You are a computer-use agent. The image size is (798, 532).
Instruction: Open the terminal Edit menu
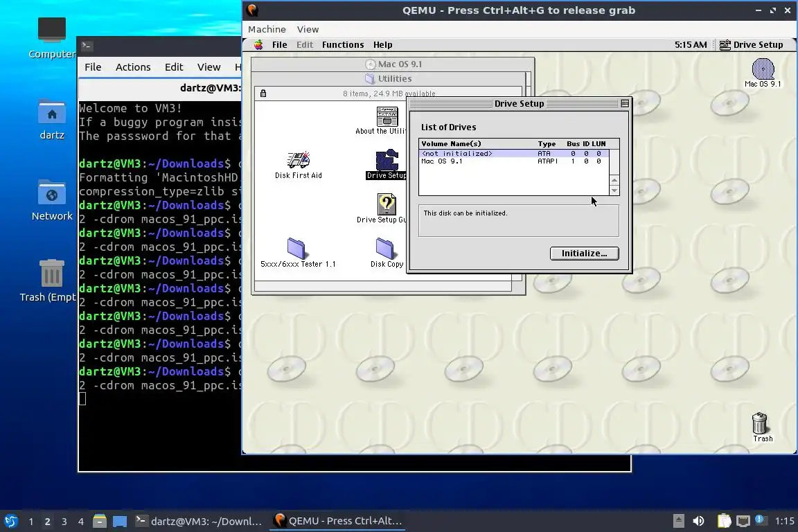click(174, 67)
